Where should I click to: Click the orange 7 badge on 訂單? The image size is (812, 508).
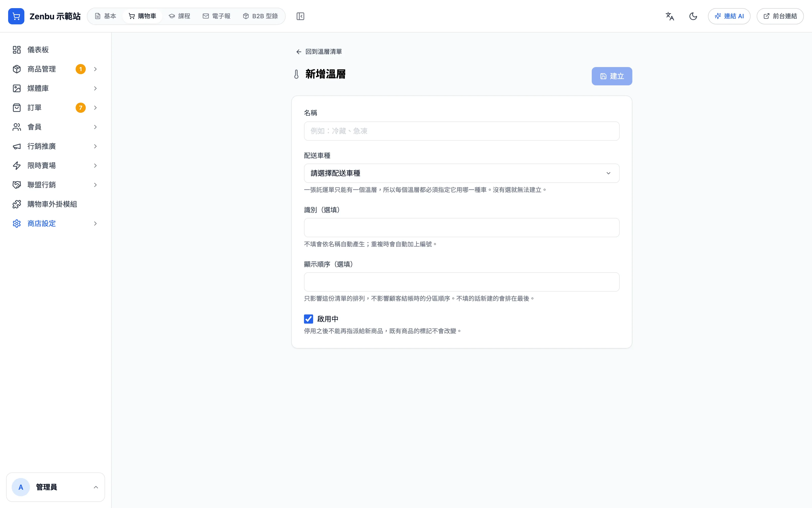coord(80,107)
